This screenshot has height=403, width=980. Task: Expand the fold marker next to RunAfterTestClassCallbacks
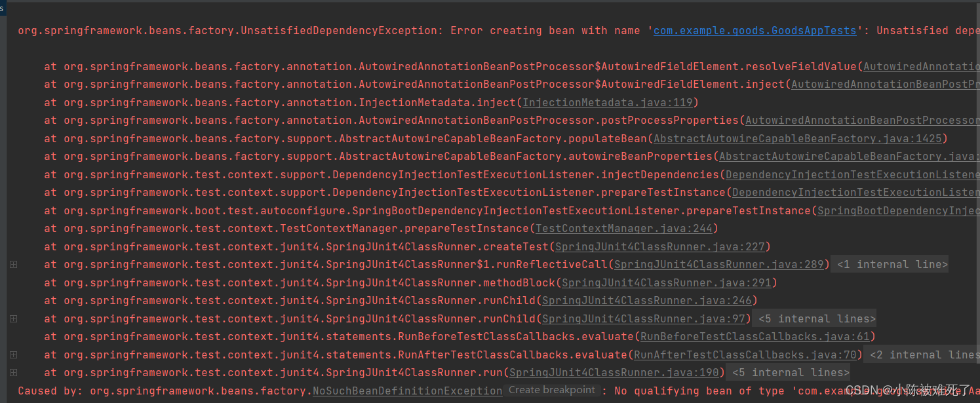click(x=12, y=355)
